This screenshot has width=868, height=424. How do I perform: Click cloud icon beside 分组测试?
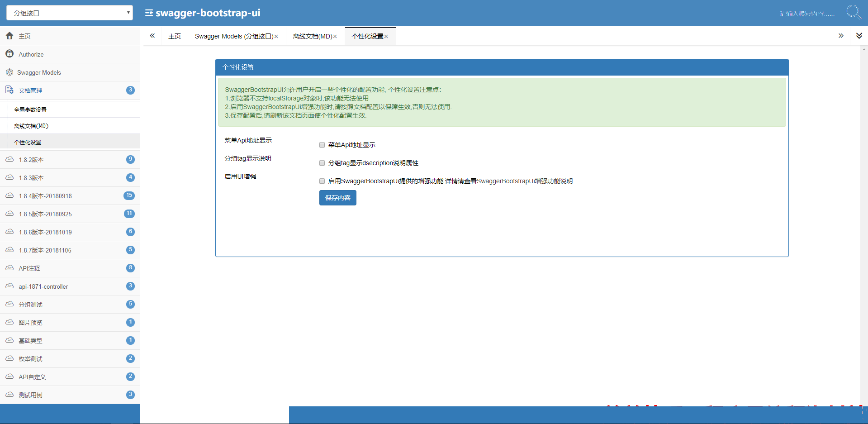click(x=9, y=304)
